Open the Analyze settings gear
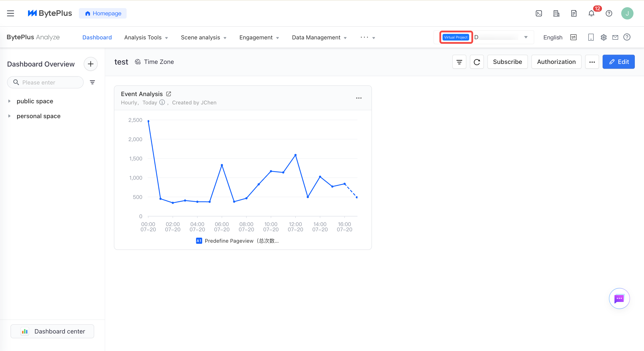Screen dimensions: 644x351 pyautogui.click(x=603, y=37)
